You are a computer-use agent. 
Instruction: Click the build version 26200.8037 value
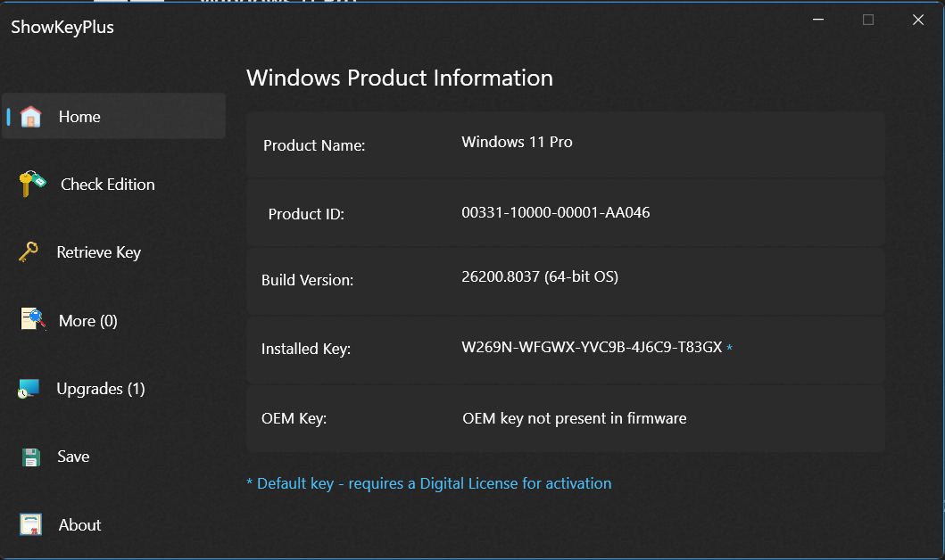click(540, 276)
